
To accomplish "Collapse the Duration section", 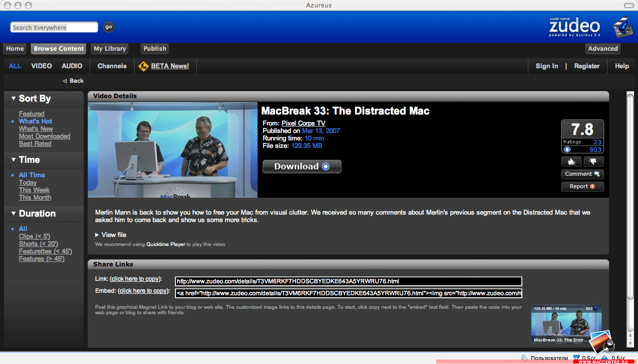I will click(13, 214).
